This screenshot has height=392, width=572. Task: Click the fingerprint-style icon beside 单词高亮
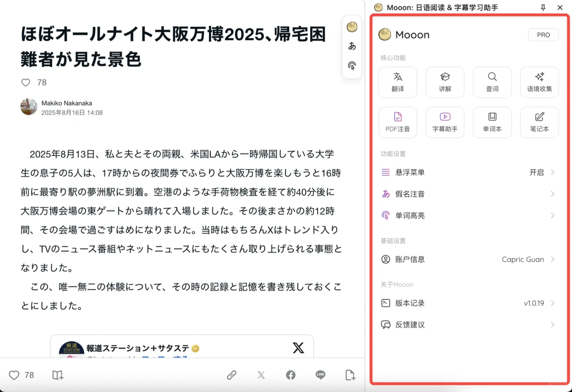tap(386, 216)
